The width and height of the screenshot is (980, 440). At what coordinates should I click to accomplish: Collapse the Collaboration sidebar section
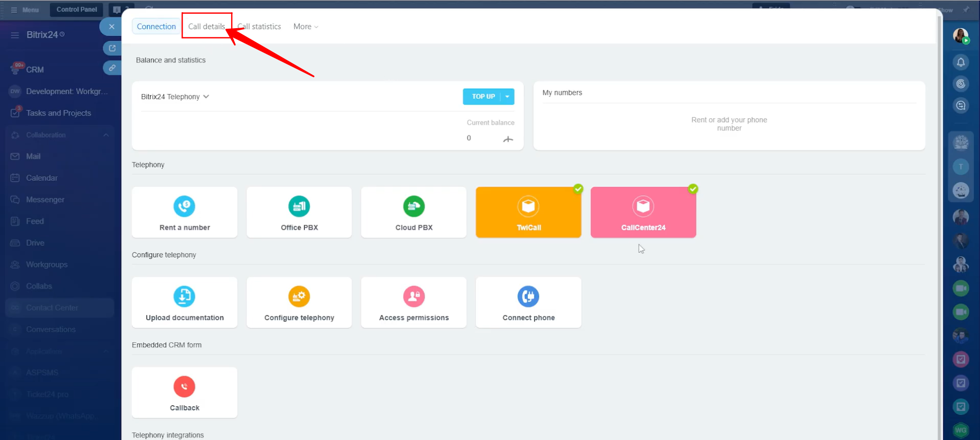pos(106,135)
